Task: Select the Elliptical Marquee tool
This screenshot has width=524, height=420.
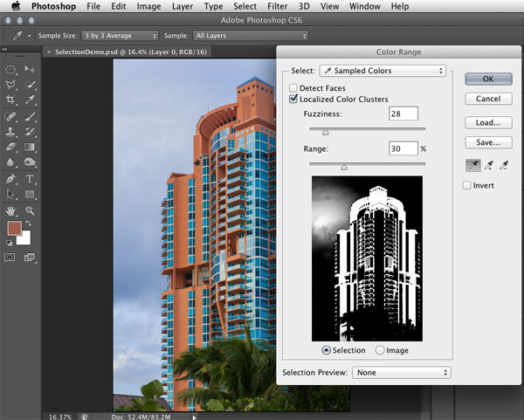Action: point(10,69)
